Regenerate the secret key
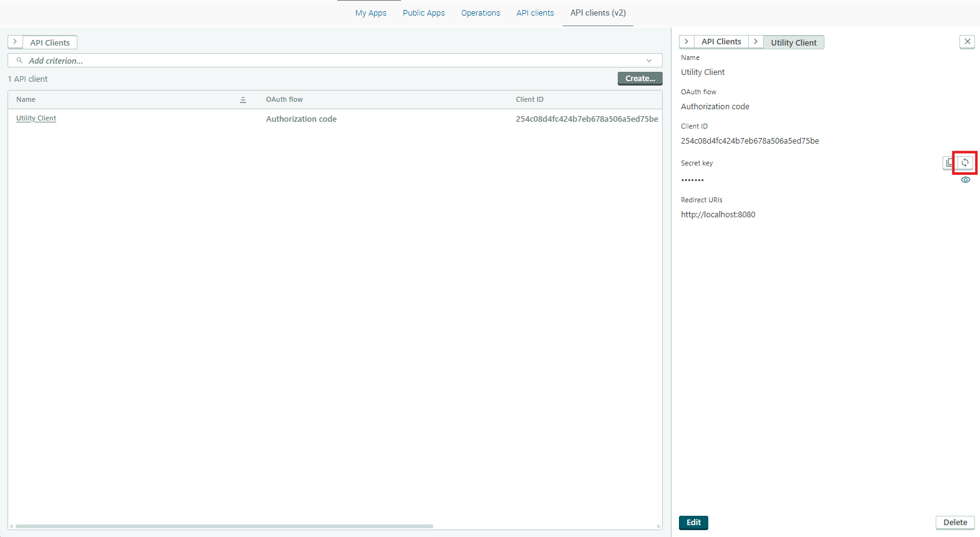This screenshot has width=980, height=537. [x=965, y=162]
